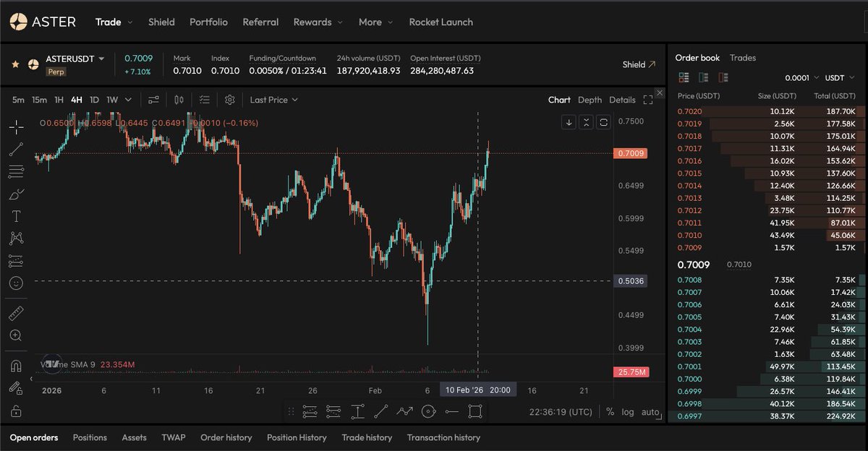The image size is (868, 451).
Task: Toggle log scale on price axis
Action: (x=628, y=412)
